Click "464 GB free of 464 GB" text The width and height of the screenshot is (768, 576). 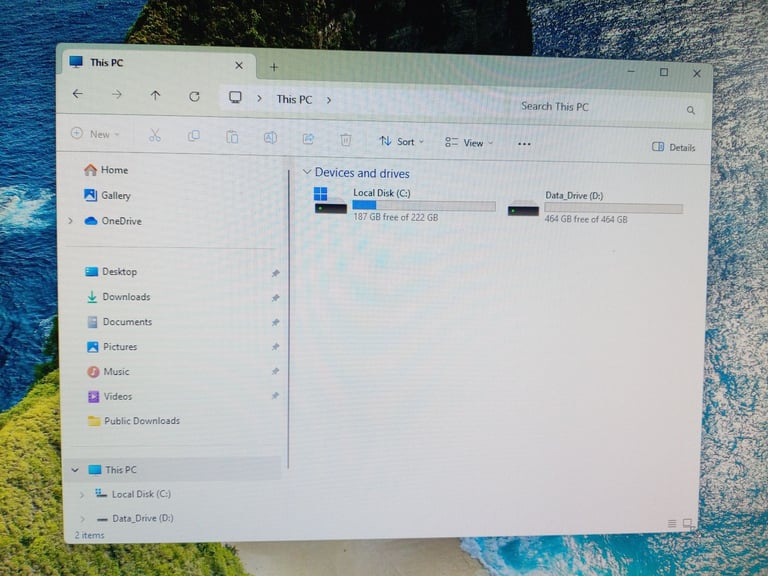[586, 219]
